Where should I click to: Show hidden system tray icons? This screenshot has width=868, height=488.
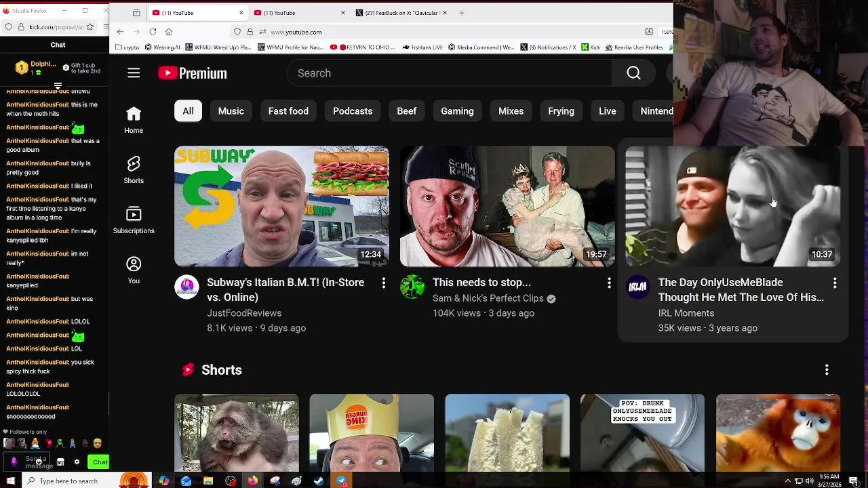(787, 481)
